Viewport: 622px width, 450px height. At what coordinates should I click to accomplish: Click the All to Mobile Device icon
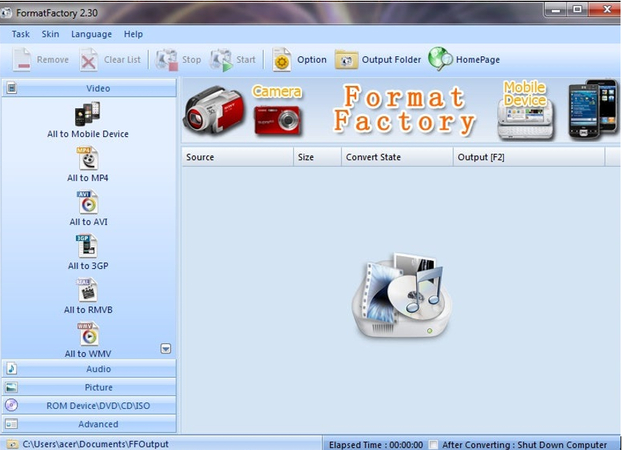88,114
